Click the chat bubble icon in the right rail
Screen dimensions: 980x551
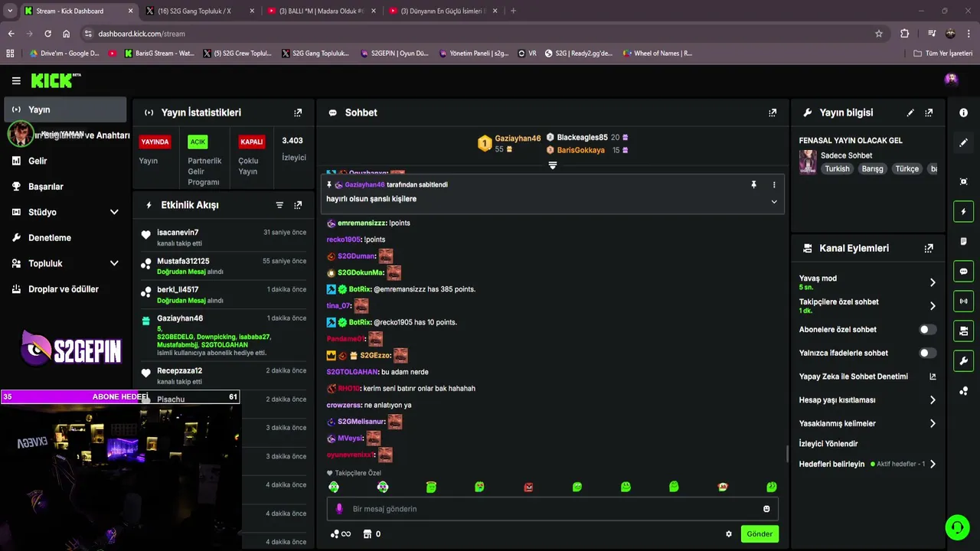click(x=963, y=271)
